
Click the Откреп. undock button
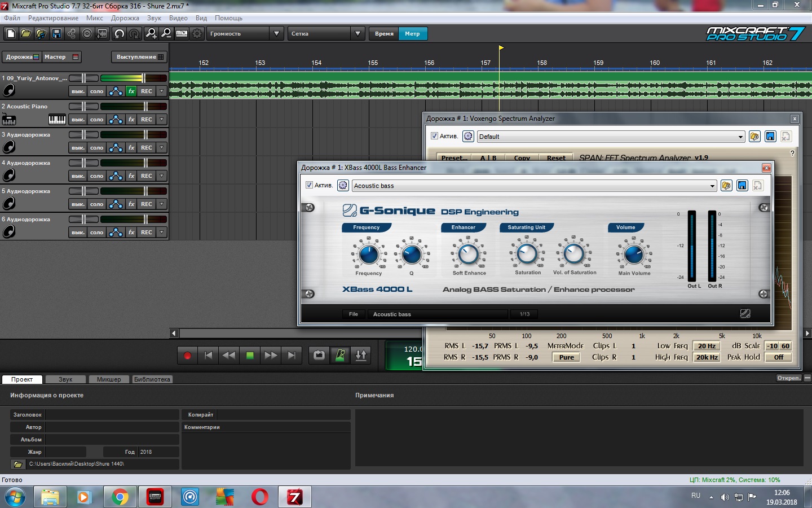[789, 378]
